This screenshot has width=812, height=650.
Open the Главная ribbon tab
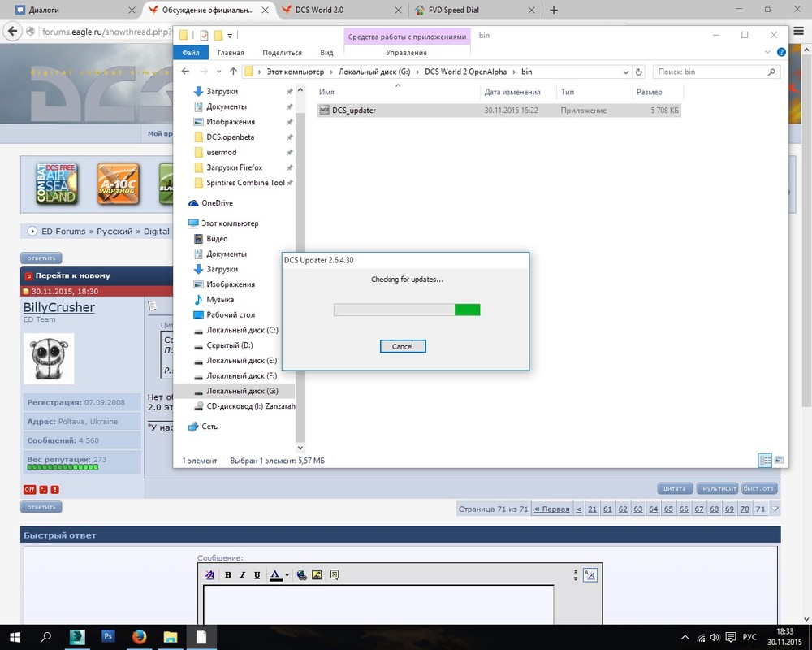(231, 52)
